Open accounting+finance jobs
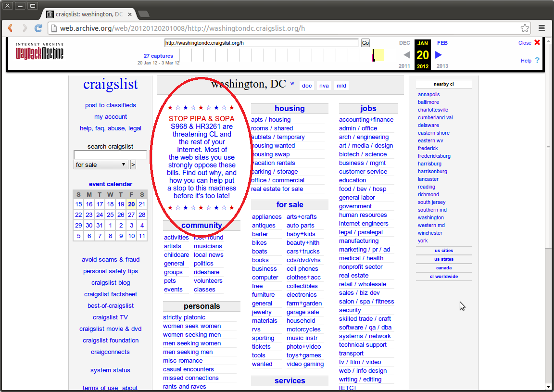The width and height of the screenshot is (554, 392). pyautogui.click(x=366, y=120)
